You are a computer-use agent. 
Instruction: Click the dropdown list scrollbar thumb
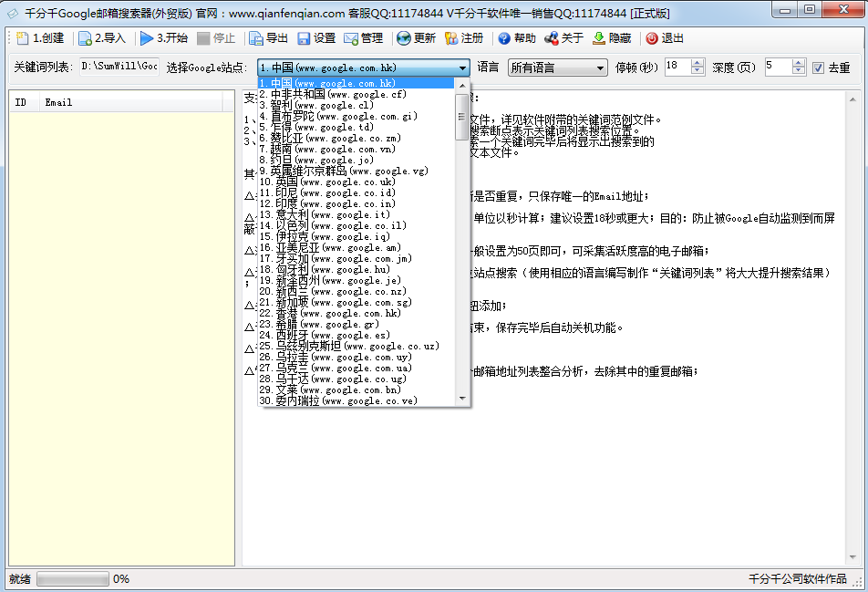tap(461, 117)
